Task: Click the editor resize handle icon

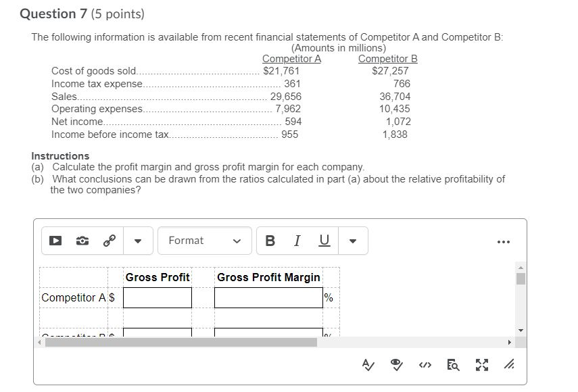Action: pyautogui.click(x=510, y=365)
